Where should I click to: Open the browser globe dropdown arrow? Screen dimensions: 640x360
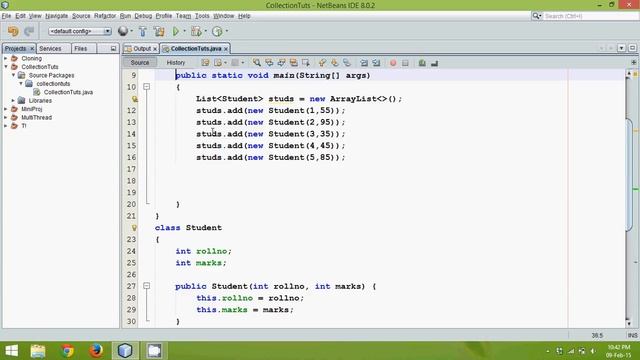131,31
